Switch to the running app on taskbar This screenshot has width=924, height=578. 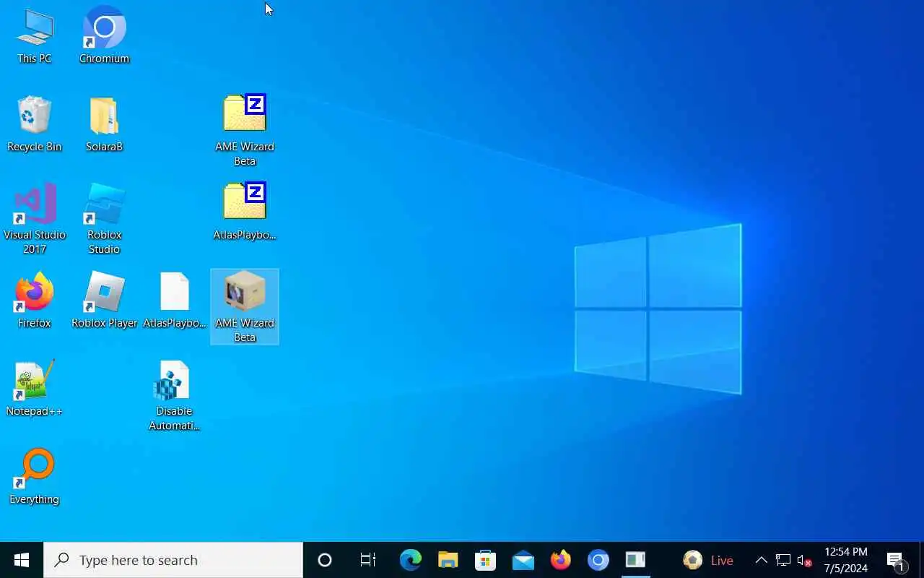click(636, 560)
